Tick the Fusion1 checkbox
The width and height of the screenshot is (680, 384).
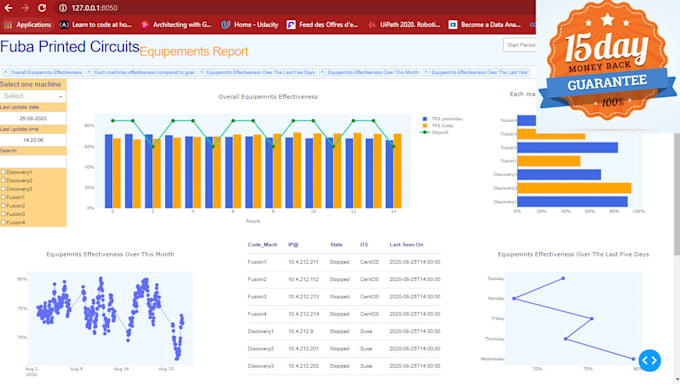pyautogui.click(x=3, y=197)
